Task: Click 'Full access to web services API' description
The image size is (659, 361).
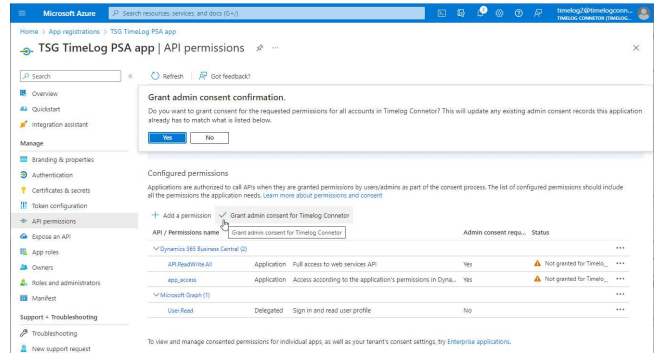Action: [x=335, y=264]
